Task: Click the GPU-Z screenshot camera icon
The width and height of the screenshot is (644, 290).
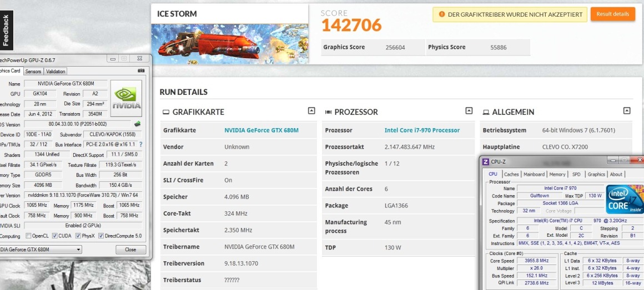Action: click(141, 70)
